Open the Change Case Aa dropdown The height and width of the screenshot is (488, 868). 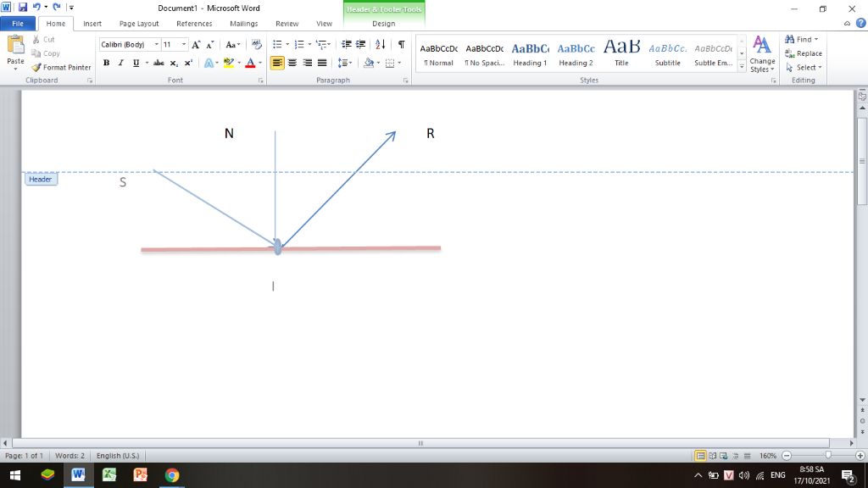coord(232,44)
